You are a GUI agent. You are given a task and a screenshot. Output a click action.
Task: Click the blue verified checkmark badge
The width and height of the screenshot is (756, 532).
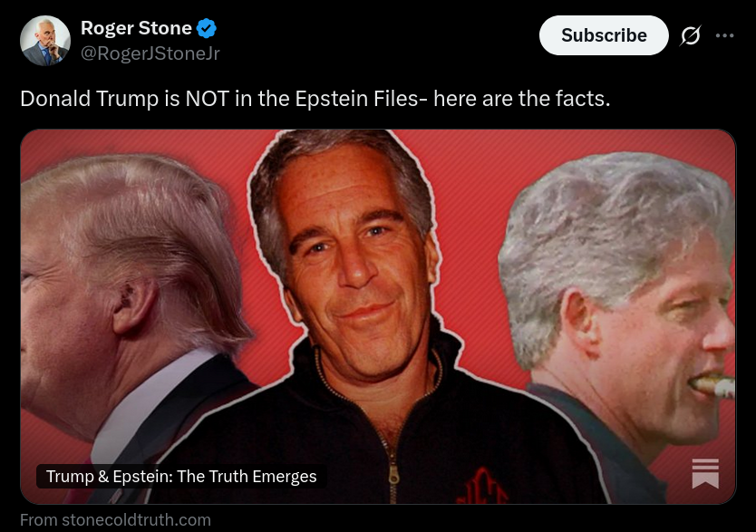[207, 28]
